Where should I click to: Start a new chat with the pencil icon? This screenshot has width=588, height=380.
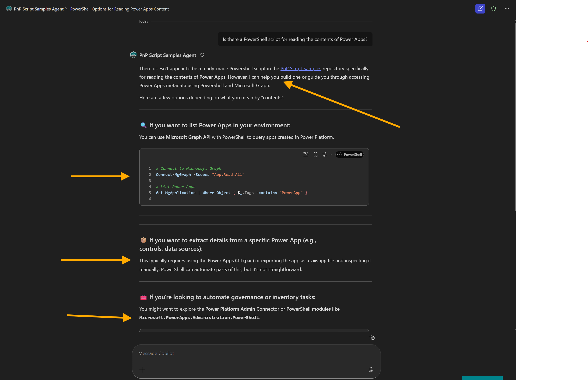480,9
